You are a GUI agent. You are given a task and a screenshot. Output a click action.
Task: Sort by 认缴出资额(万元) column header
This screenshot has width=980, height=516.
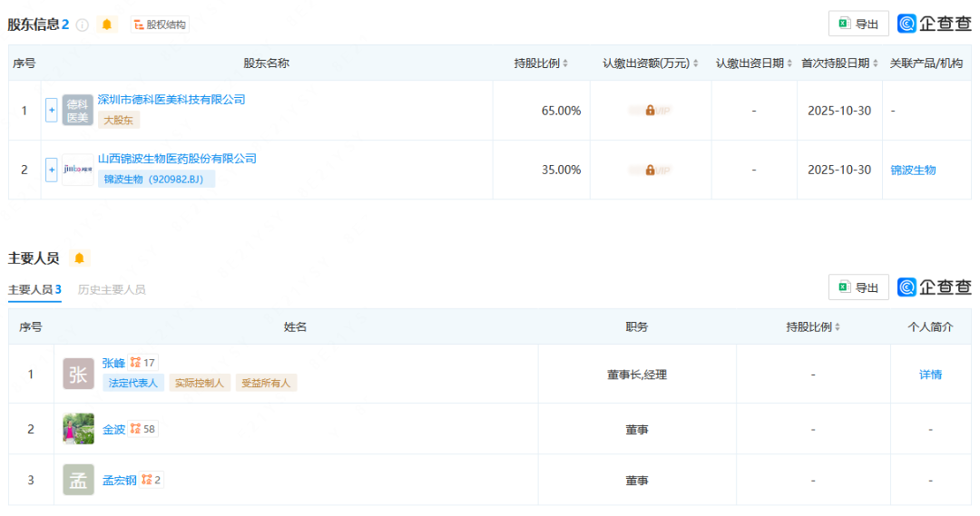(x=651, y=63)
